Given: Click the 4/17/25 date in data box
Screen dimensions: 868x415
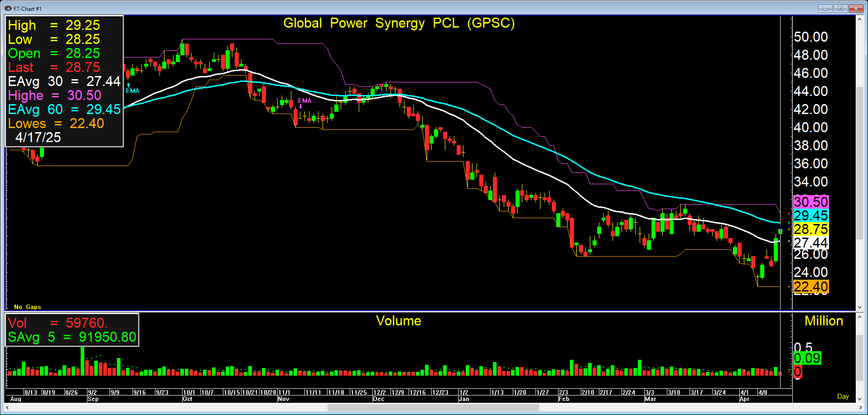Looking at the screenshot, I should [x=38, y=138].
